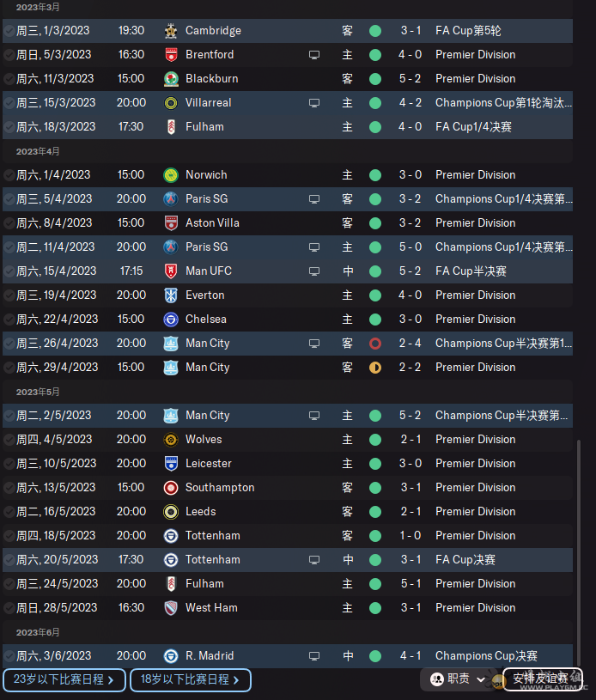Toggle the checkmark beside 28/5/2023 West Ham fixture

coord(9,607)
